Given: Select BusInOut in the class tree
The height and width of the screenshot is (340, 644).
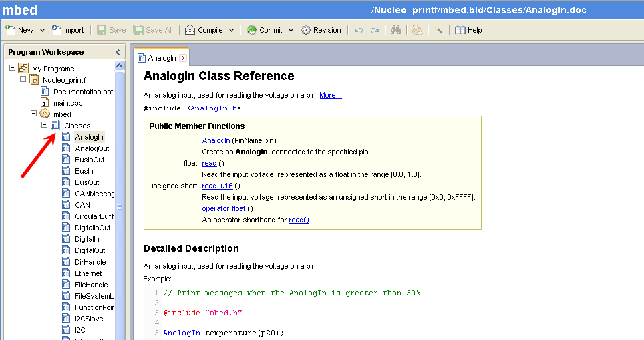Looking at the screenshot, I should (90, 160).
